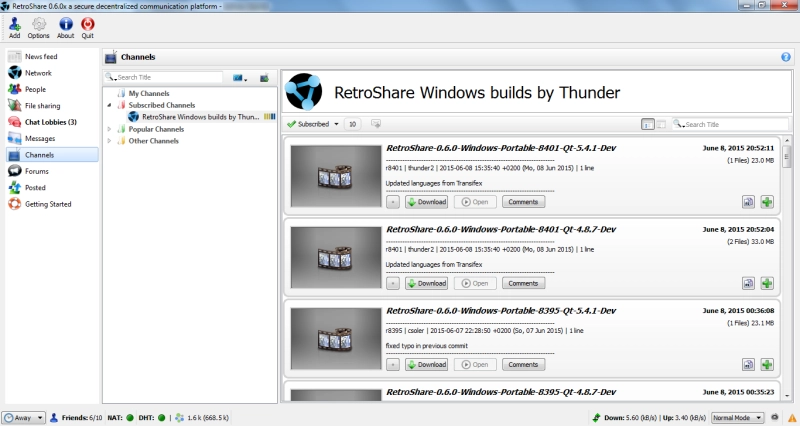Screen dimensions: 800x426
Task: Click green plus on 8395-Qt-5.4.1-Dev post
Action: (x=767, y=365)
